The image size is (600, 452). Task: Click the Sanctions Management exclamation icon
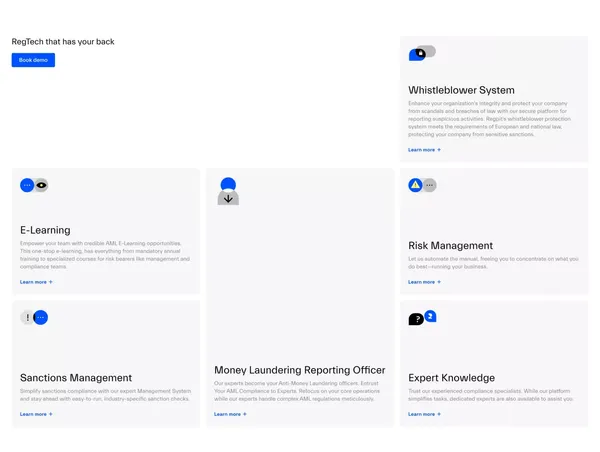pos(27,317)
